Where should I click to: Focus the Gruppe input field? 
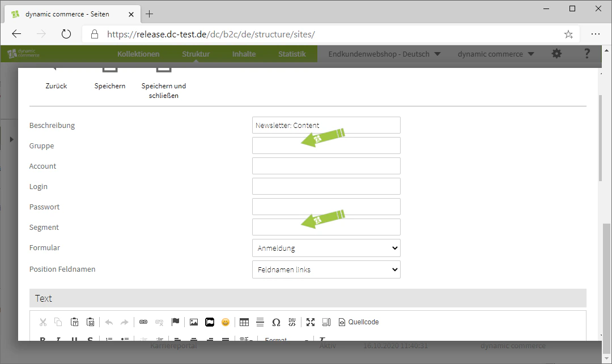coord(326,145)
